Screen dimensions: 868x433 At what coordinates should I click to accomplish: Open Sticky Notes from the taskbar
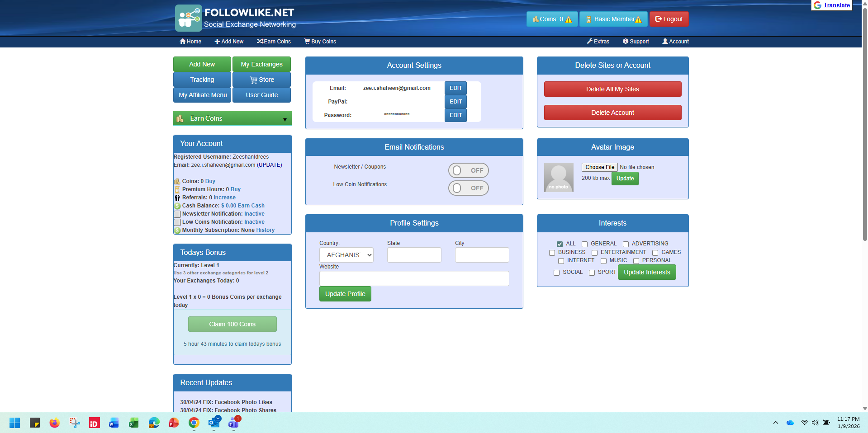34,423
